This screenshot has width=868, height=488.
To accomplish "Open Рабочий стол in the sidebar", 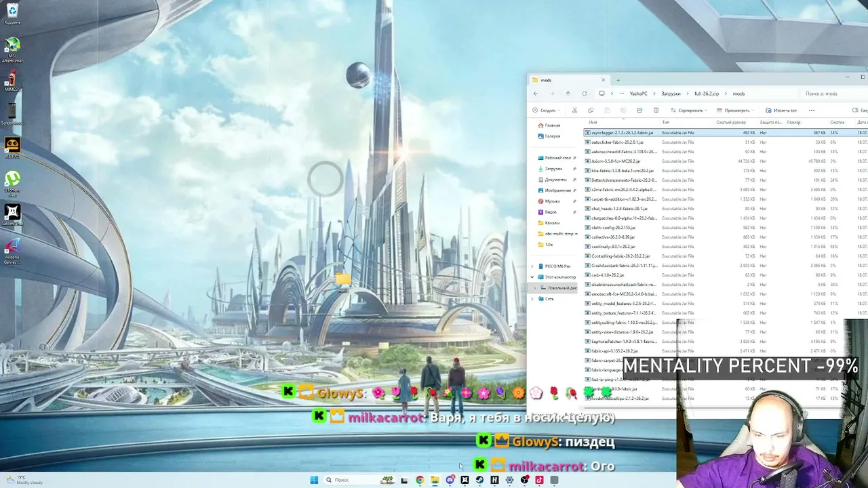I will [x=557, y=158].
